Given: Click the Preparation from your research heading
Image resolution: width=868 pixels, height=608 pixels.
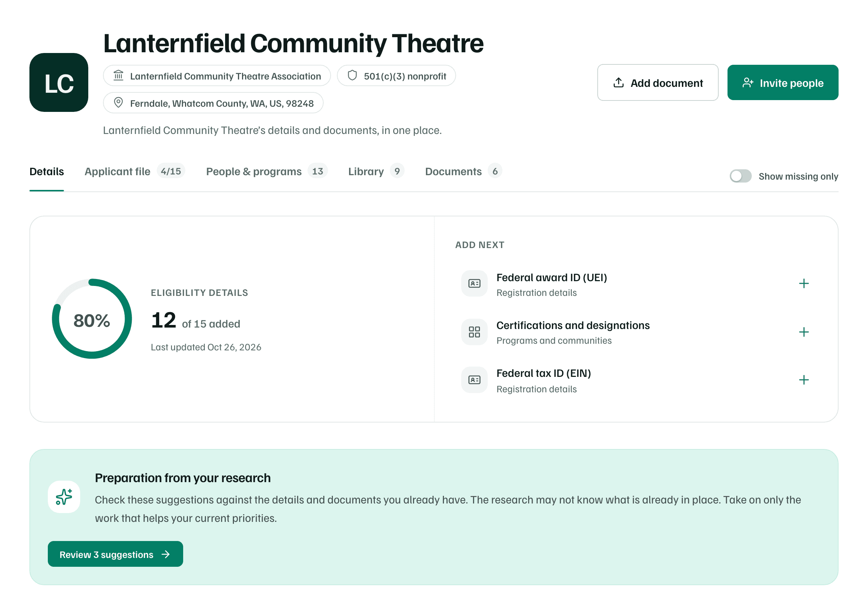Looking at the screenshot, I should (182, 478).
